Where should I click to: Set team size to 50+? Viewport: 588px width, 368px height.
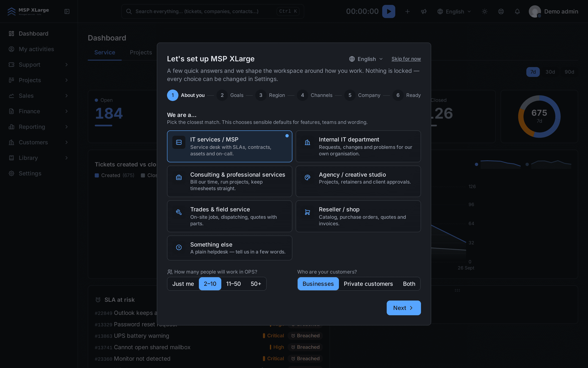(256, 284)
